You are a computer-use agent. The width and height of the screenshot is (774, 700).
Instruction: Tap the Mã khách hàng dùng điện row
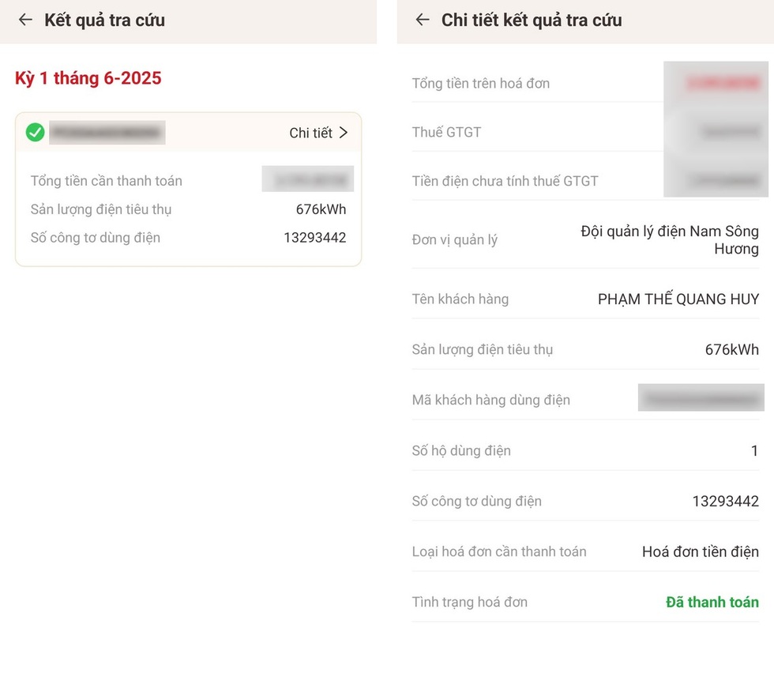click(585, 399)
